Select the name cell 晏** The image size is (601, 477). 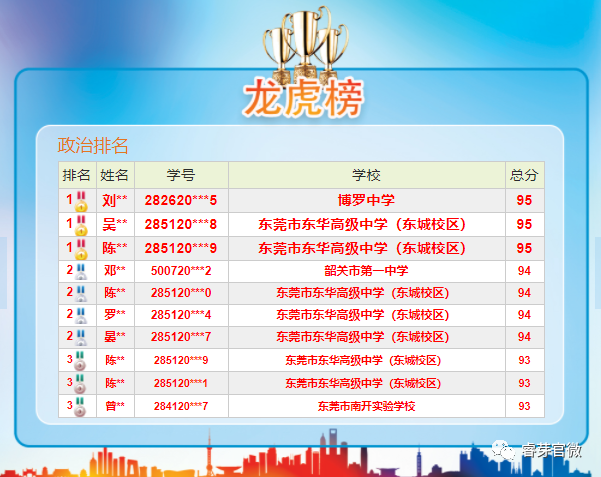click(115, 337)
